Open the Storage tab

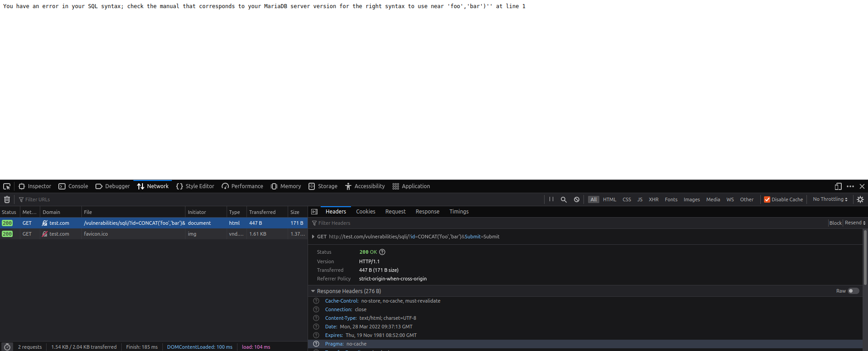[323, 186]
